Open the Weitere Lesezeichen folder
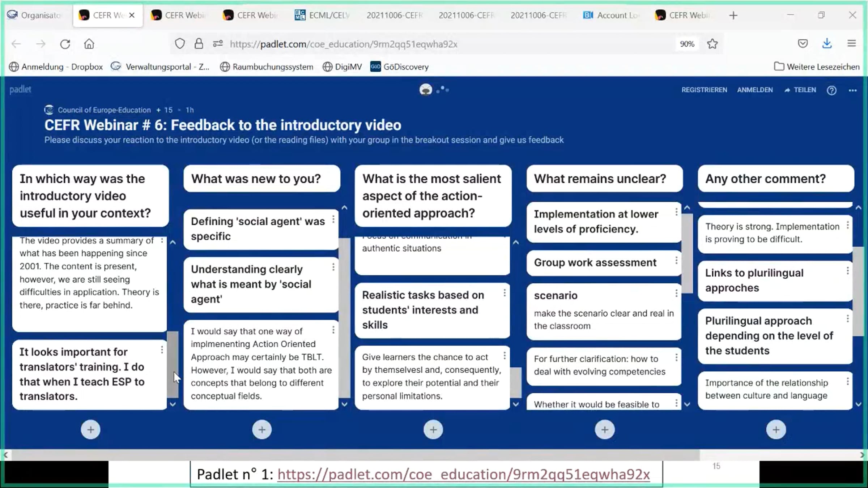This screenshot has height=488, width=868. [x=817, y=67]
